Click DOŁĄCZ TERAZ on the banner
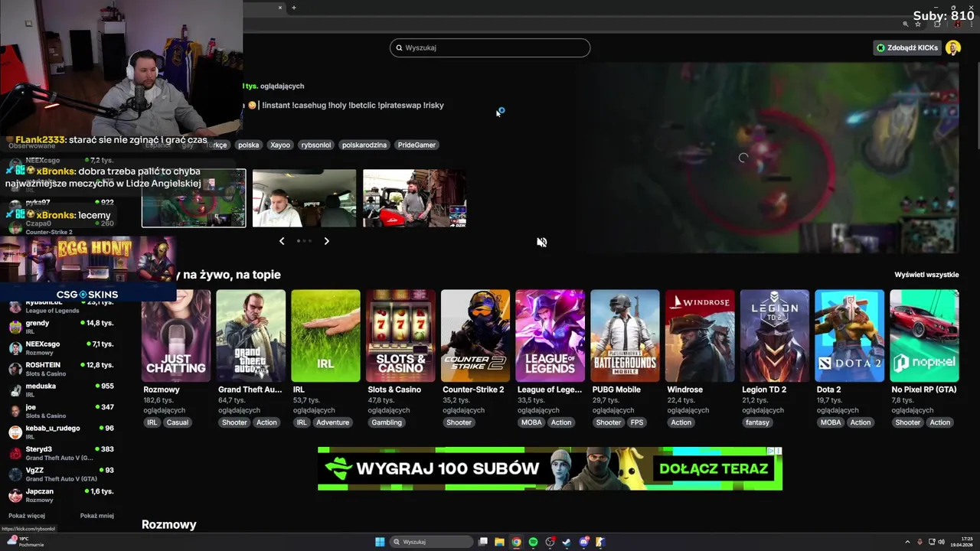Screen dimensions: 980x551 [714, 468]
